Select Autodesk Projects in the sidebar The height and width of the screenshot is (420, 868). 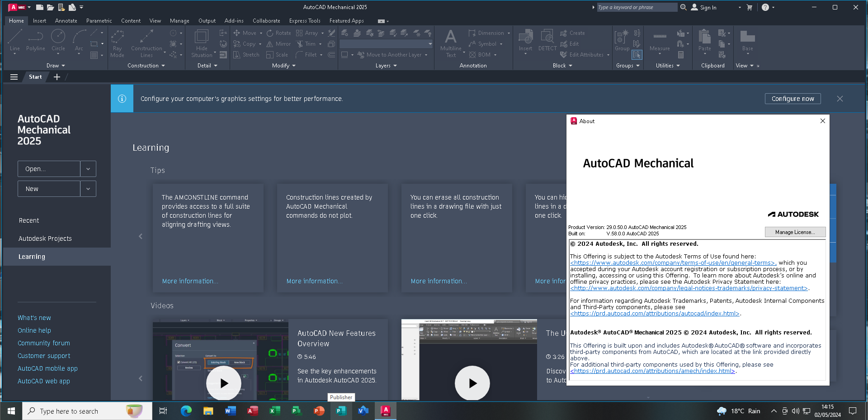click(45, 239)
